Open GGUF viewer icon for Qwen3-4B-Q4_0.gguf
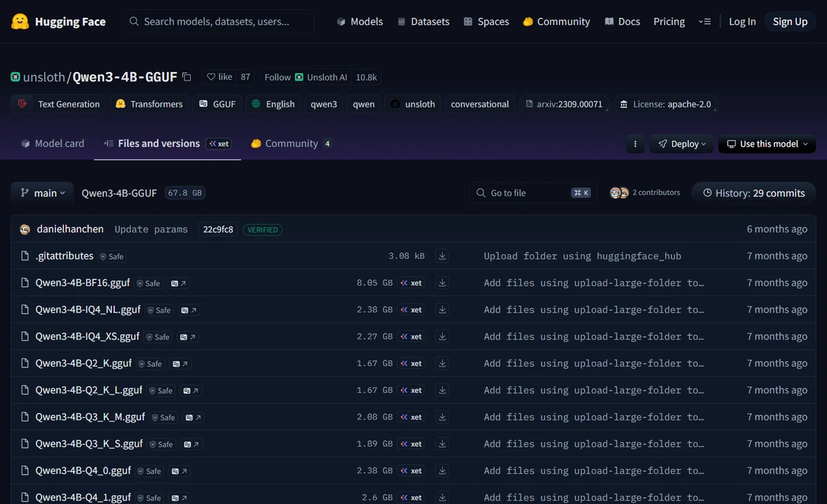827x504 pixels. (178, 471)
